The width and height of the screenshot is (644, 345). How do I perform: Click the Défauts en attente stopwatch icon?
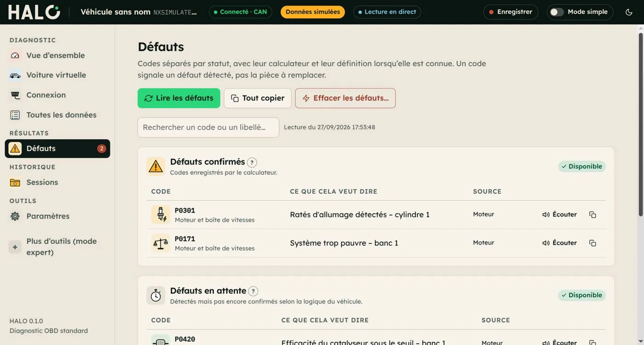tap(156, 295)
